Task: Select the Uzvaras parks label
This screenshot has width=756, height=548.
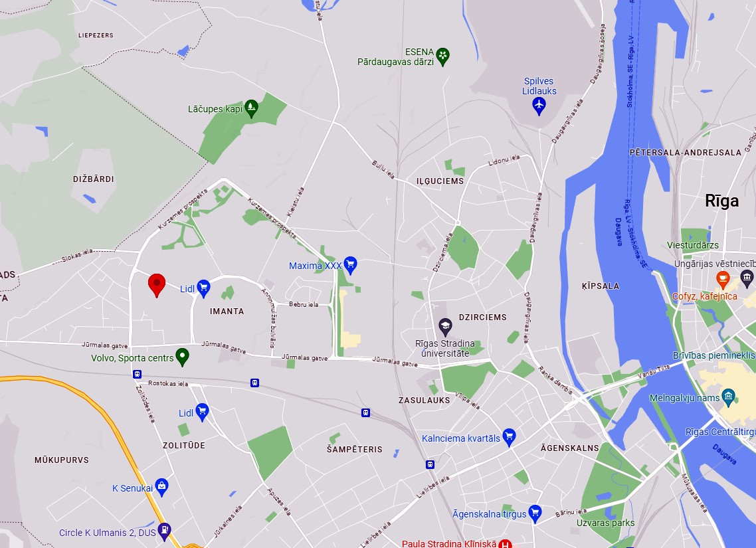Action: tap(606, 523)
